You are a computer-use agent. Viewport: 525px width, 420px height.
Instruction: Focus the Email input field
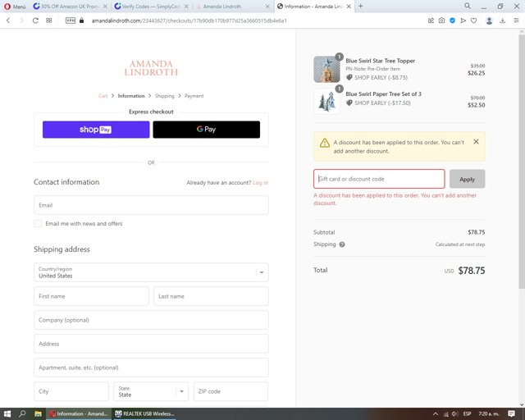151,205
